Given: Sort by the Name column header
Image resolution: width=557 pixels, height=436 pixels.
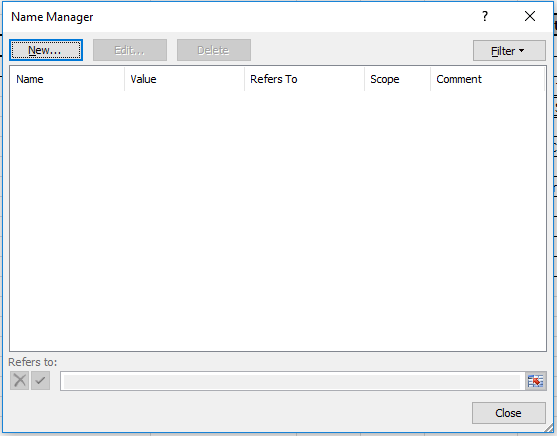Looking at the screenshot, I should coord(67,79).
